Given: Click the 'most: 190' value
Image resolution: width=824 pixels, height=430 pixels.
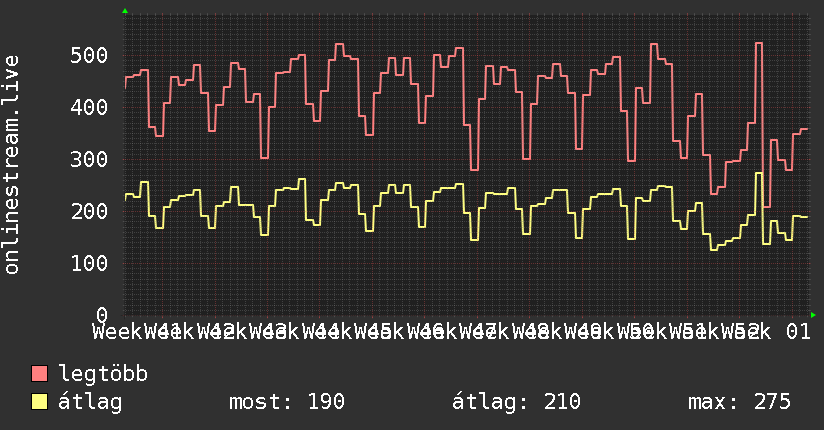Looking at the screenshot, I should tap(287, 402).
